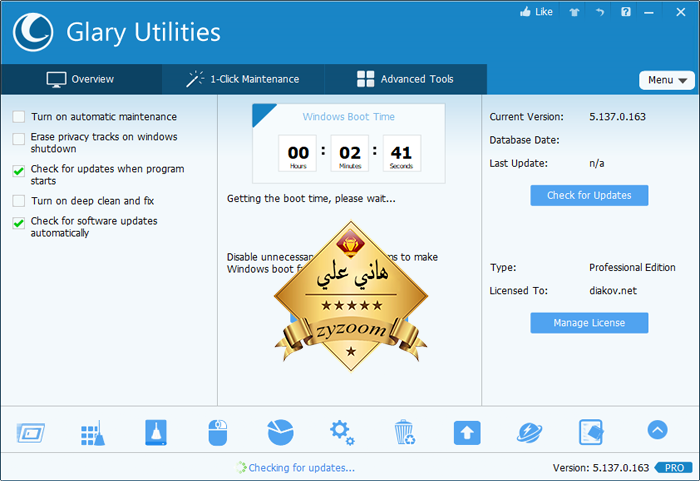Open the Registry Cleaner grid-broom icon
The height and width of the screenshot is (481, 700).
(x=93, y=433)
